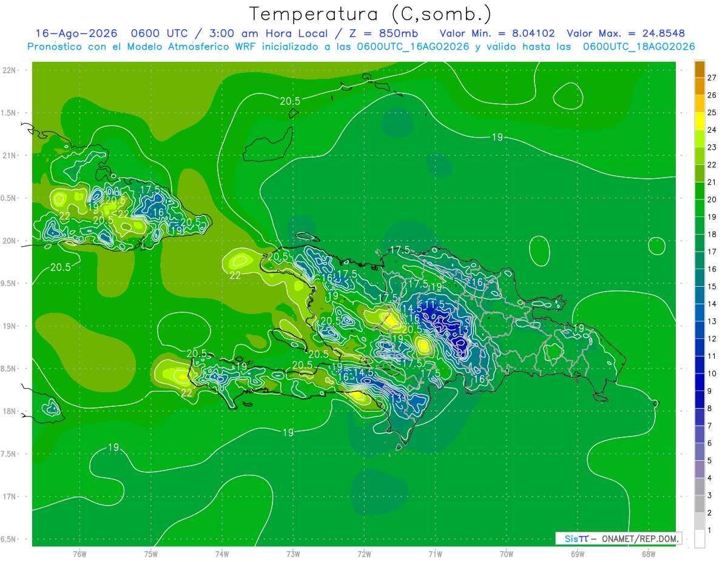
Task: Click legend scale label "18"
Action: (712, 235)
